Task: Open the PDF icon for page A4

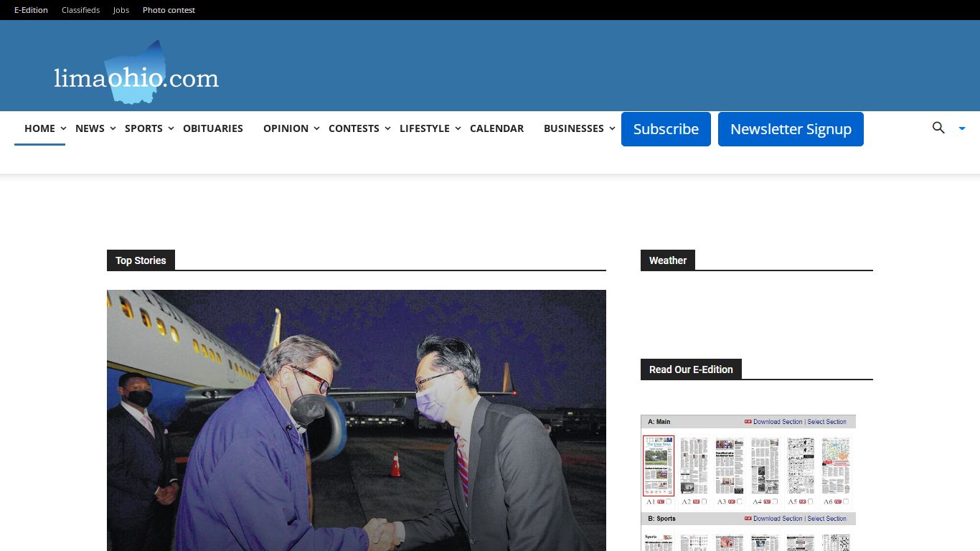Action: point(767,501)
